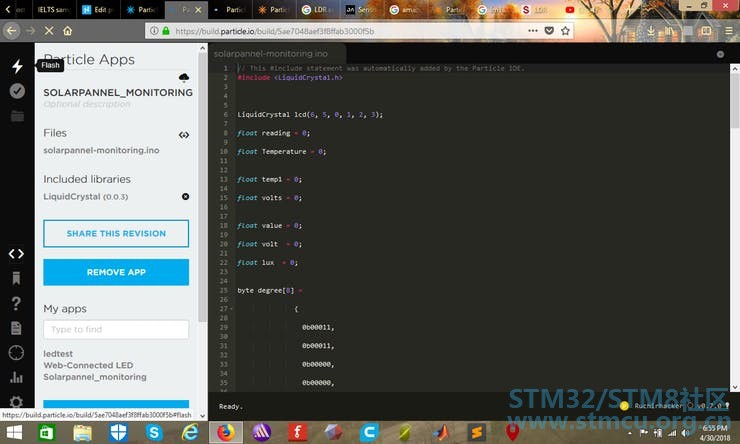Open Firefox from the Windows taskbar

tap(226, 432)
